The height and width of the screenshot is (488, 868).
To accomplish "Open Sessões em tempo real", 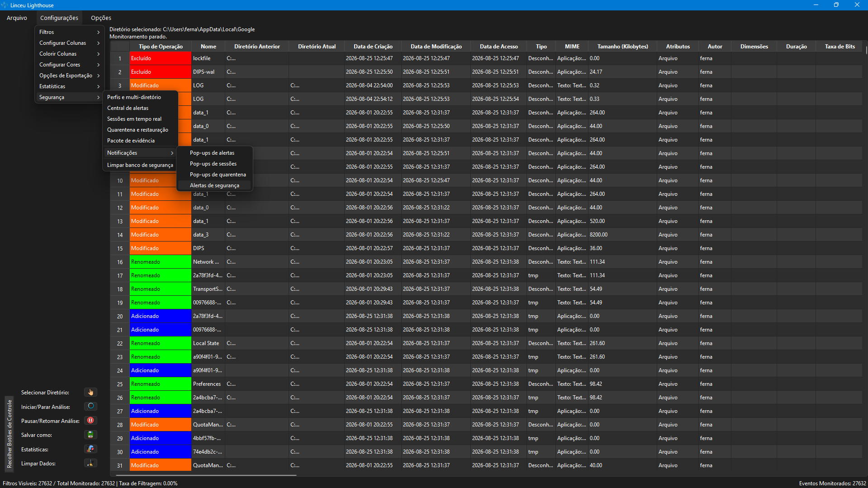I will point(140,119).
